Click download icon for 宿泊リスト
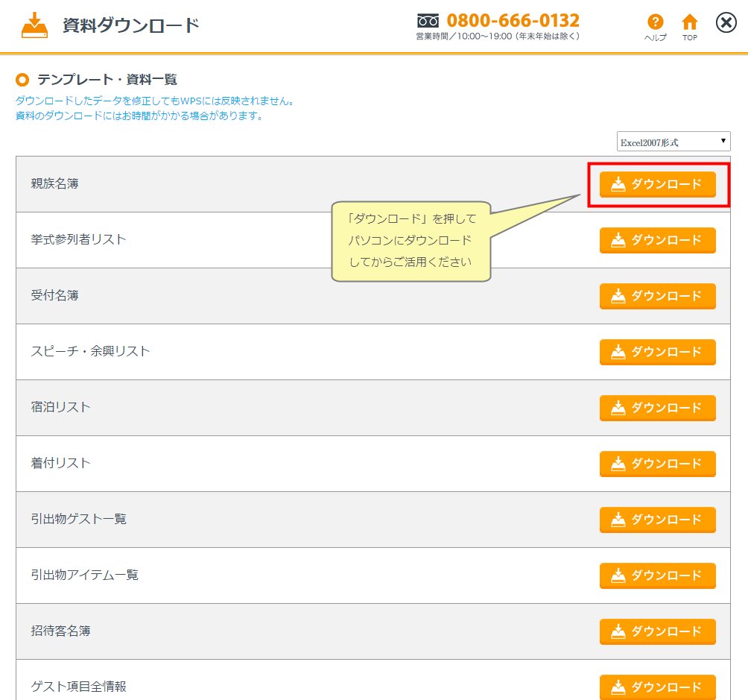The image size is (748, 700). click(618, 408)
